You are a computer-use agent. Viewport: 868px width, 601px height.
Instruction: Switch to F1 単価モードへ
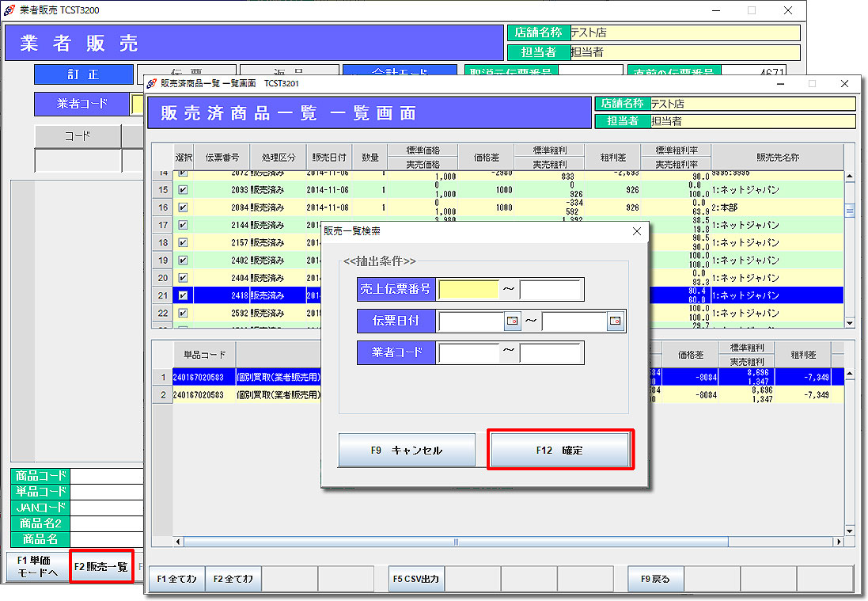pyautogui.click(x=37, y=567)
